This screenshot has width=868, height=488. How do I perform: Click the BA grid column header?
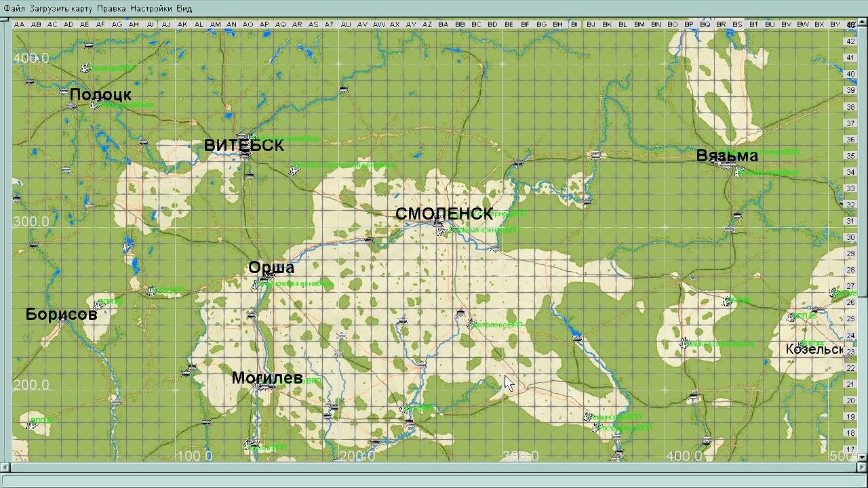click(x=443, y=24)
